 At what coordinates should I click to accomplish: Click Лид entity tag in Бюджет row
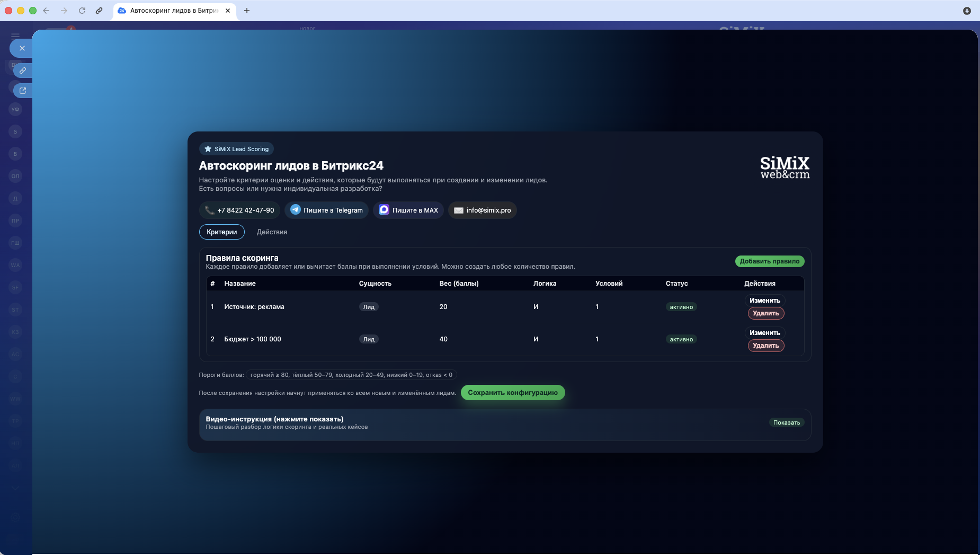(x=369, y=339)
